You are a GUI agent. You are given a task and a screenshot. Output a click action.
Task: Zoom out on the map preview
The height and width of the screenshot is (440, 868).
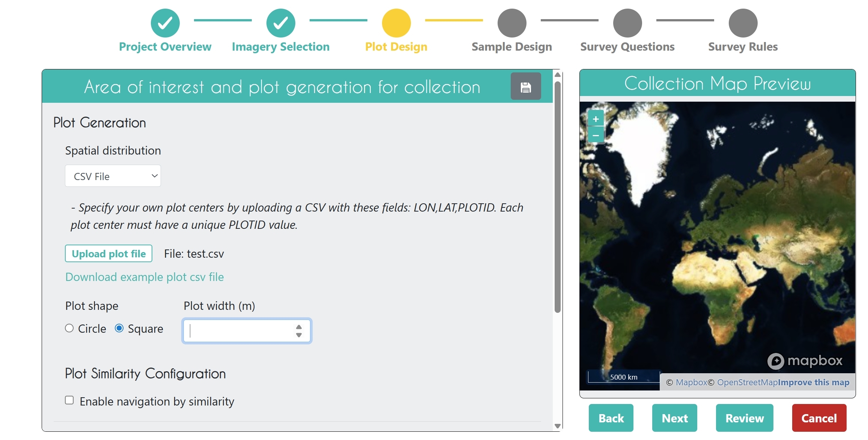coord(596,135)
